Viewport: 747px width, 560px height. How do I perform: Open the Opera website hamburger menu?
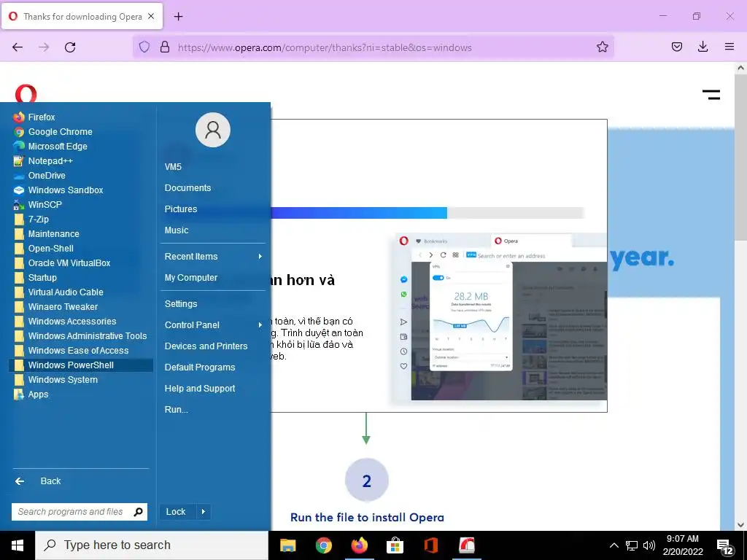(711, 95)
